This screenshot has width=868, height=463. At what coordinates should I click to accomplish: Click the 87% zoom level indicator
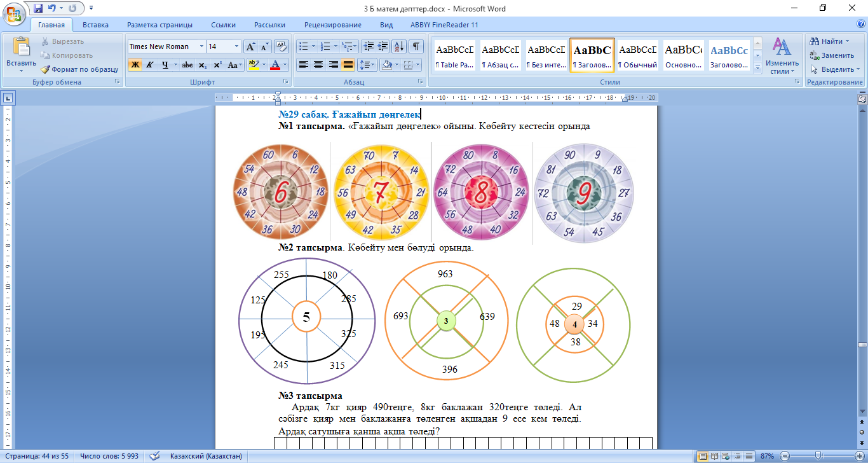[x=768, y=456]
